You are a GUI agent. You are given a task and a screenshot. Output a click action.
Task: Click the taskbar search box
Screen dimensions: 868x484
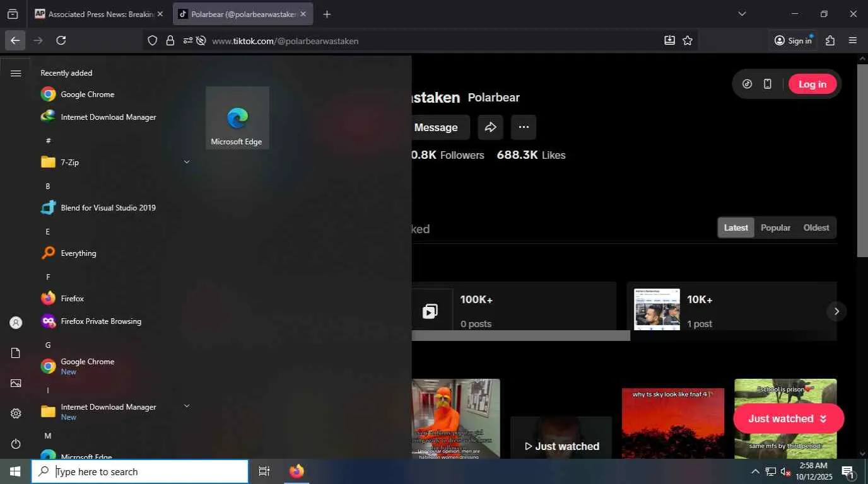(140, 471)
